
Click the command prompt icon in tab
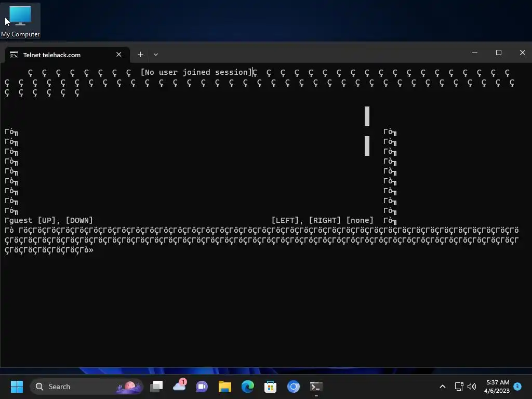click(x=14, y=55)
